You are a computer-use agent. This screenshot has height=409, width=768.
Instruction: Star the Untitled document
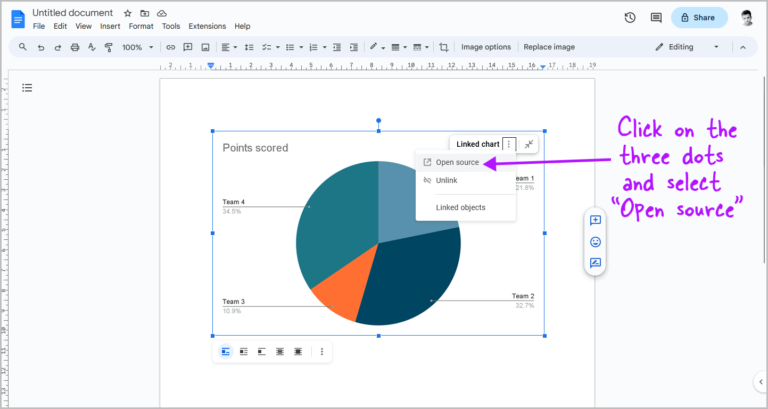click(x=128, y=13)
